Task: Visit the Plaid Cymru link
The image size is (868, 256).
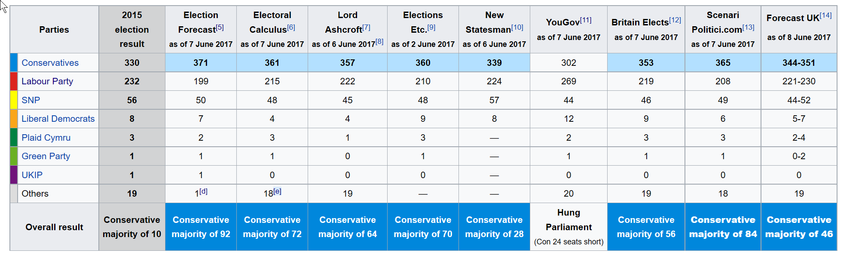Action: pos(46,138)
